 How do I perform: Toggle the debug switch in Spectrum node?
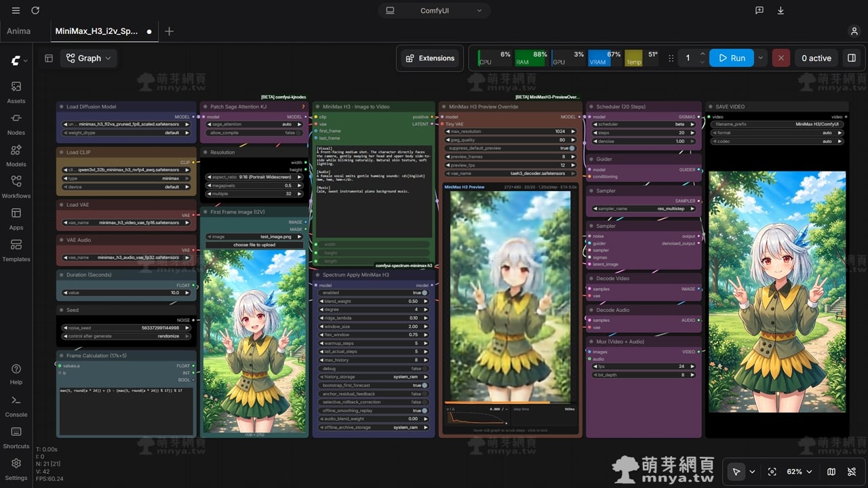pyautogui.click(x=425, y=369)
